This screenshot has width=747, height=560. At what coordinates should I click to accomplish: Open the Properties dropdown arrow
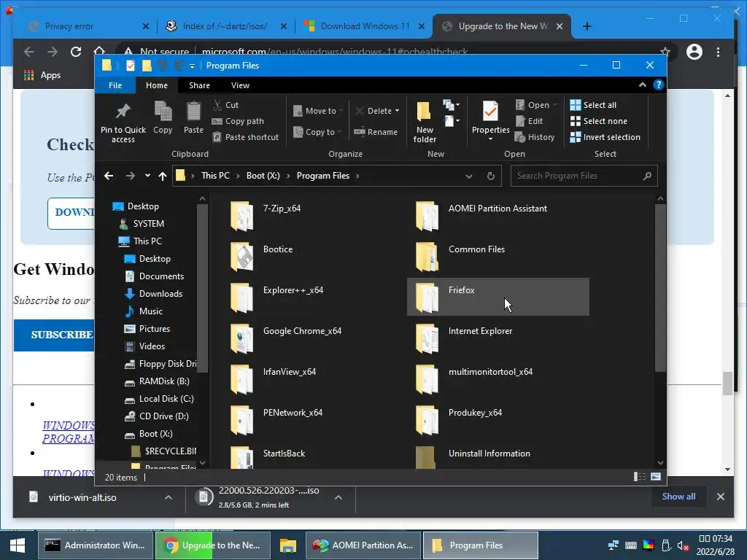pyautogui.click(x=490, y=139)
